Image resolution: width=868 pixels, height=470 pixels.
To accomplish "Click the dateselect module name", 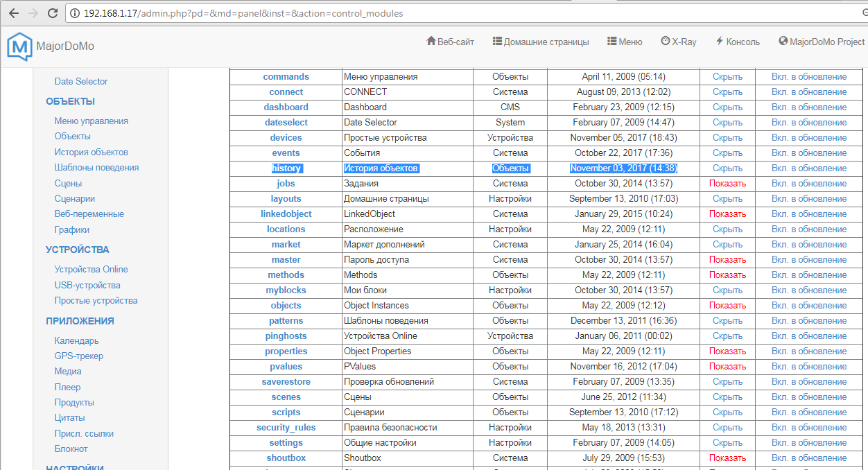I will coord(286,122).
